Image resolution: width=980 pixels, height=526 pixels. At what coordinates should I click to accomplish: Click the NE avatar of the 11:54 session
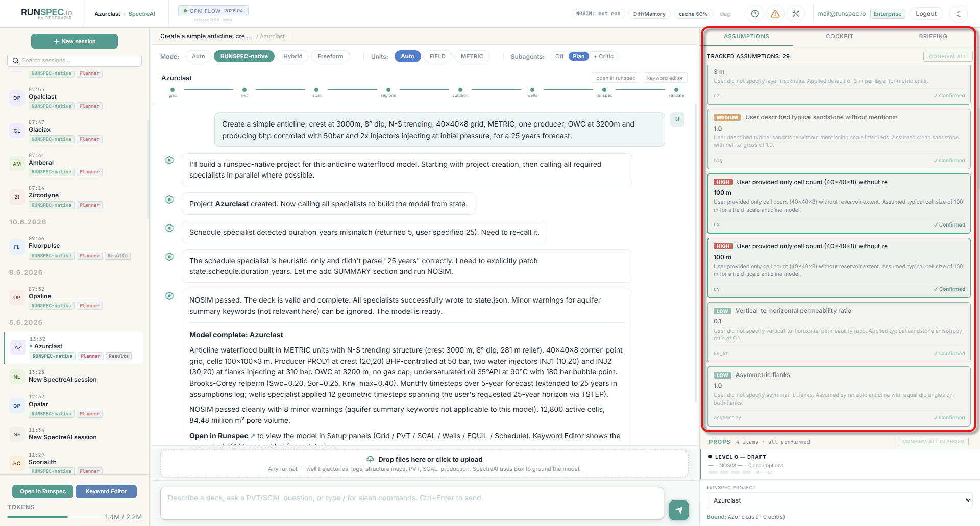17,434
